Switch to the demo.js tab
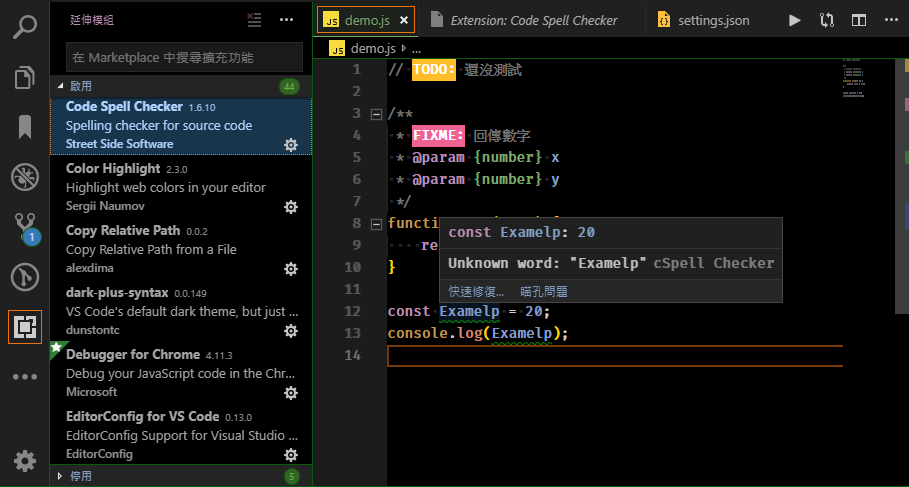 365,20
